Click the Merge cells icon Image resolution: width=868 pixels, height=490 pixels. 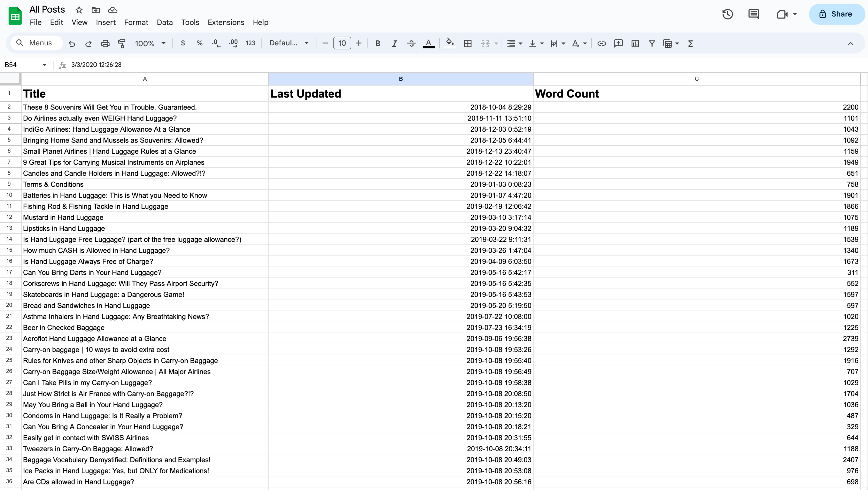pos(485,43)
